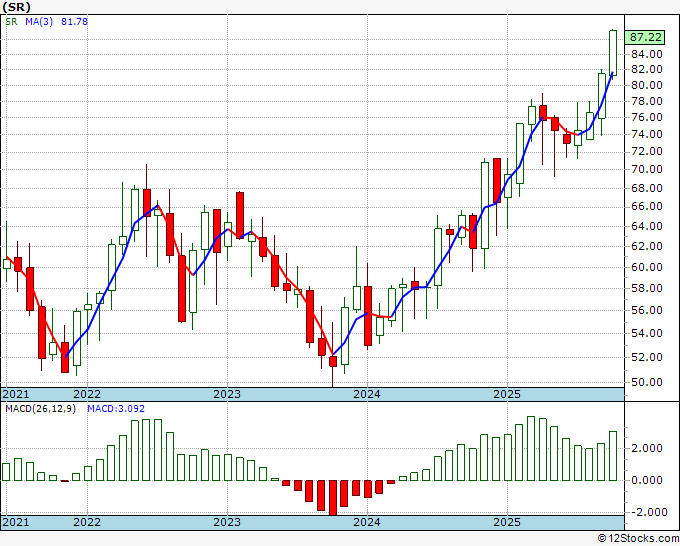Image resolution: width=680 pixels, height=546 pixels.
Task: Select the 52.00 price axis label
Action: pos(646,357)
